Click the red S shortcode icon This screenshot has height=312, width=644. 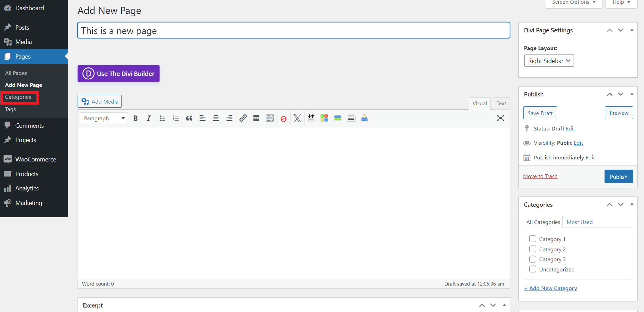coord(283,119)
